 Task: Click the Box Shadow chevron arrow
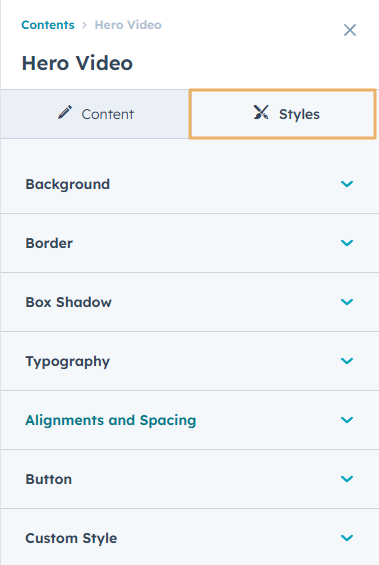[x=347, y=302]
